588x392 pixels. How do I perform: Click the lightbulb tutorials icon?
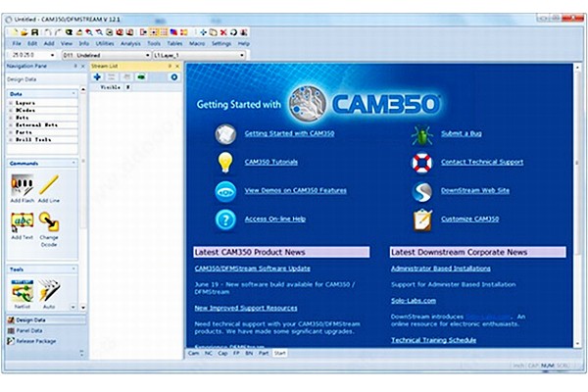coord(225,163)
